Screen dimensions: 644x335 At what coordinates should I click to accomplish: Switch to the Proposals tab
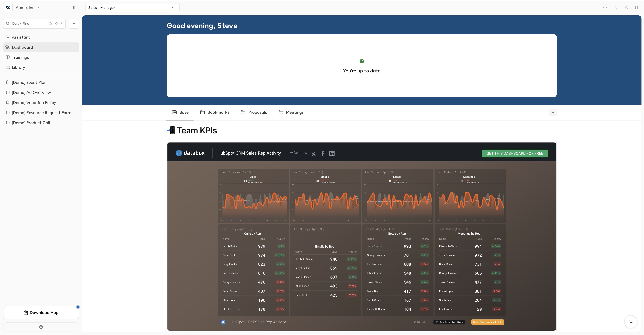(254, 112)
